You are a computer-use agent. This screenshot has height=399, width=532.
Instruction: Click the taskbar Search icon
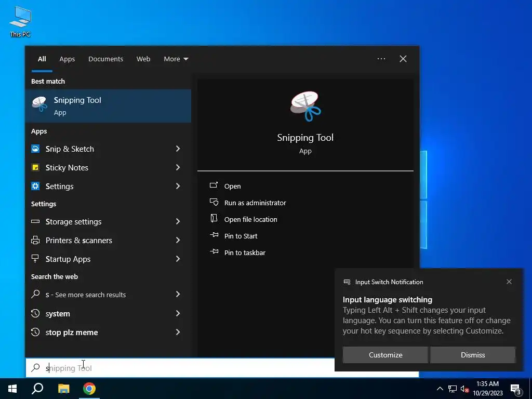tap(37, 389)
